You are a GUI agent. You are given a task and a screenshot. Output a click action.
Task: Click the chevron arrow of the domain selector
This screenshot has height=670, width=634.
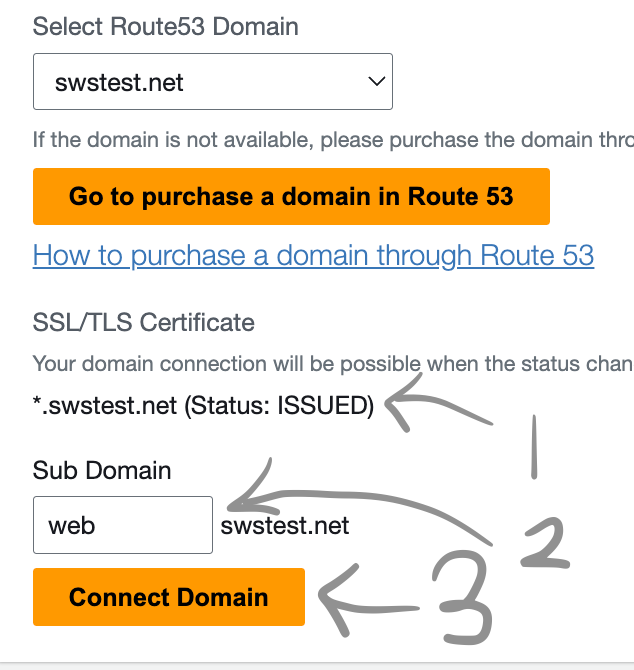(376, 82)
